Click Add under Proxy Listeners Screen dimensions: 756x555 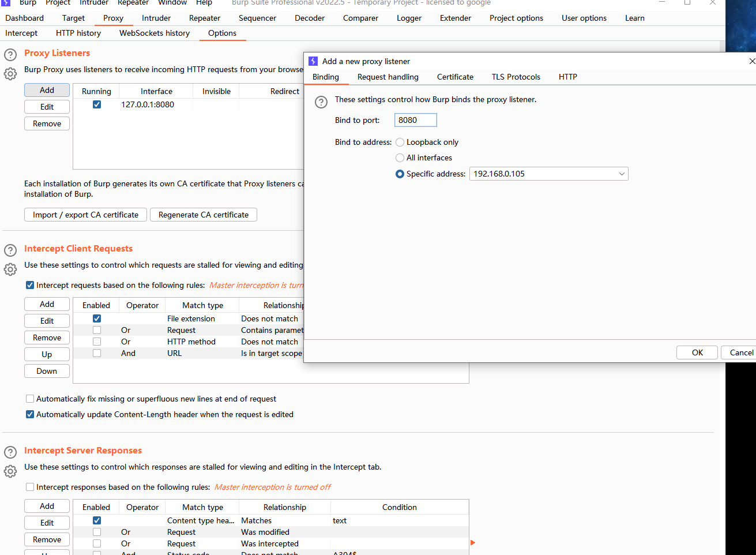[47, 90]
